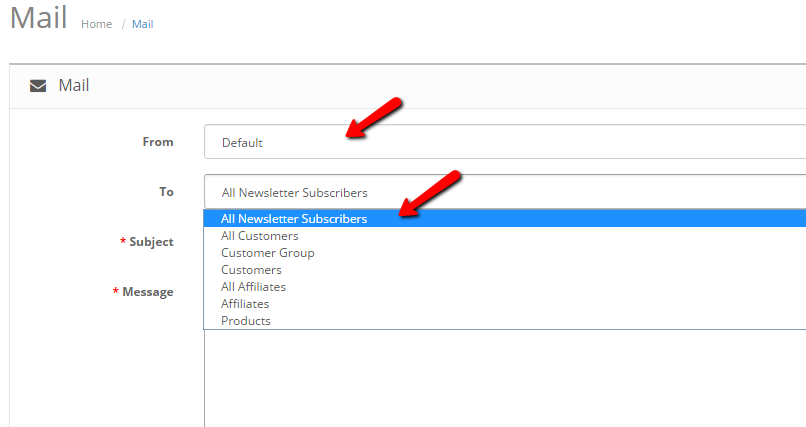The image size is (806, 427).
Task: Choose Products from the To list
Action: [246, 321]
